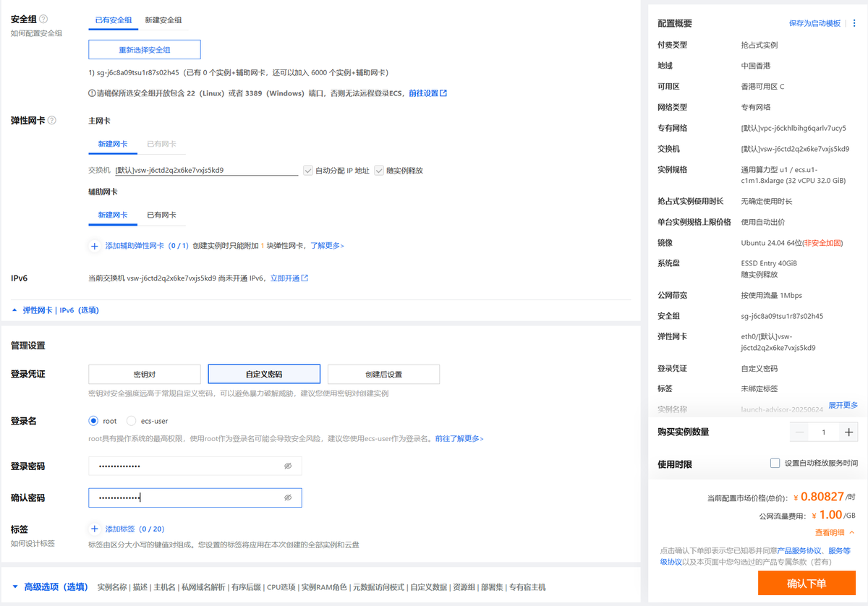Open the 立即开通 IPv6 link

(289, 278)
